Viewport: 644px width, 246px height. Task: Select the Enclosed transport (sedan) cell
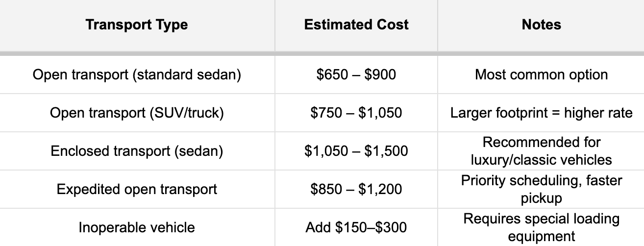[137, 151]
